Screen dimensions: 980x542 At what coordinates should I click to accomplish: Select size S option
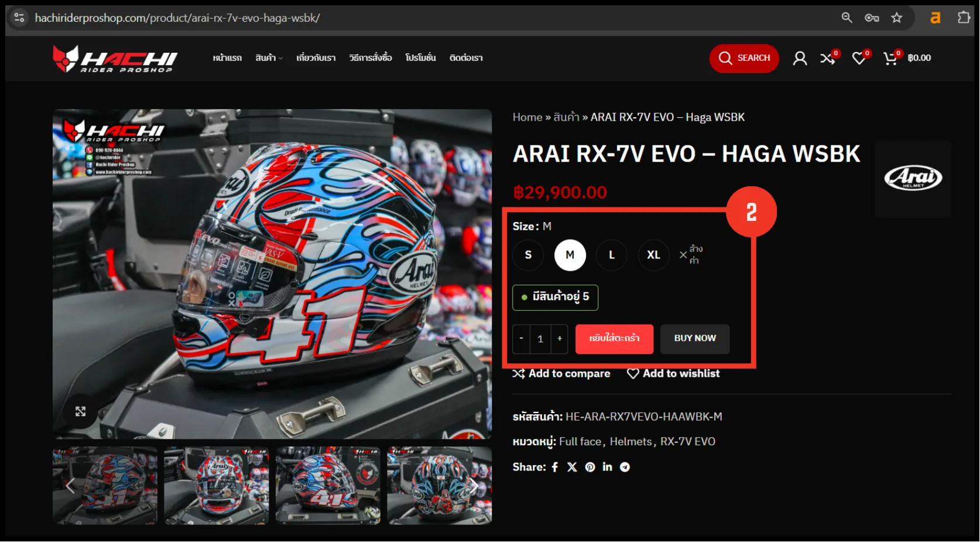[528, 255]
